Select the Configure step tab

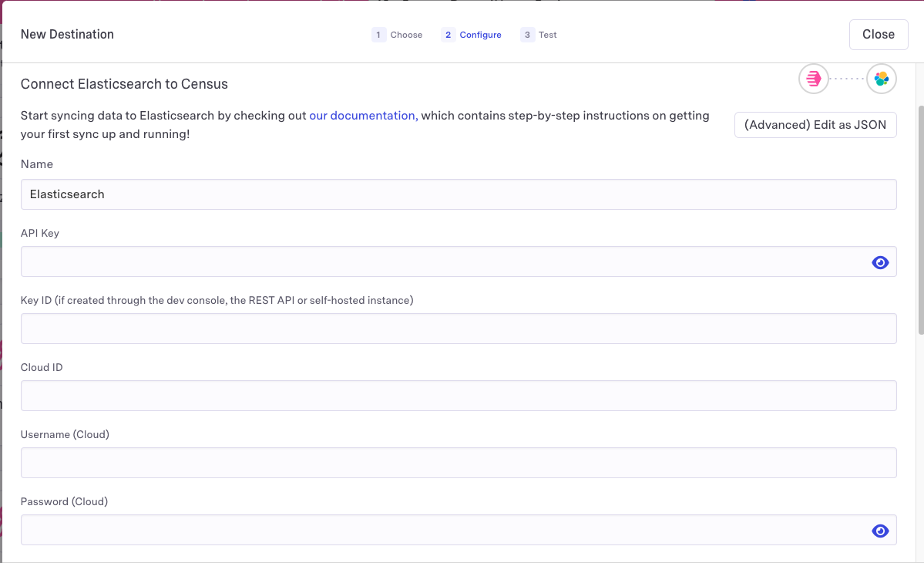[x=480, y=35]
